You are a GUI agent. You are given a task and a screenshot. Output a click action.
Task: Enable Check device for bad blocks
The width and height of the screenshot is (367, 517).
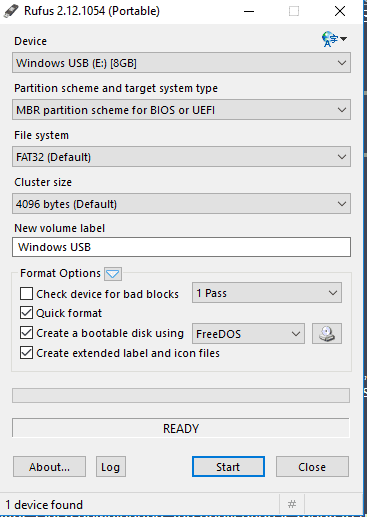tap(26, 294)
